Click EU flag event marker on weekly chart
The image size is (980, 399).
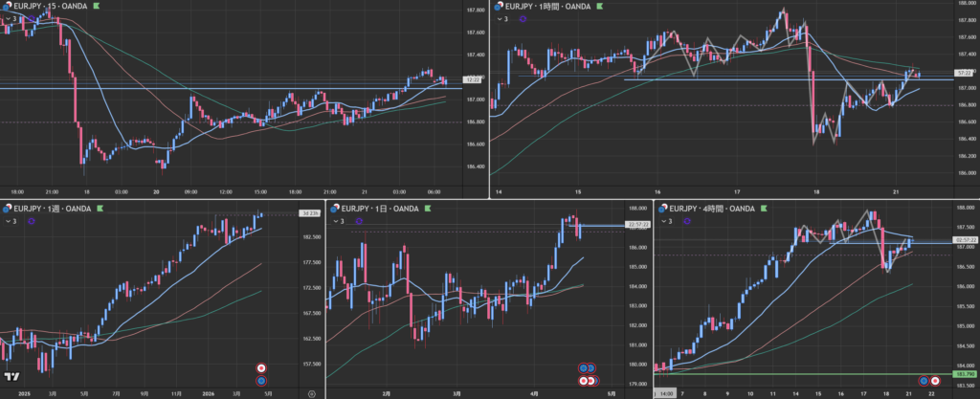(x=262, y=381)
